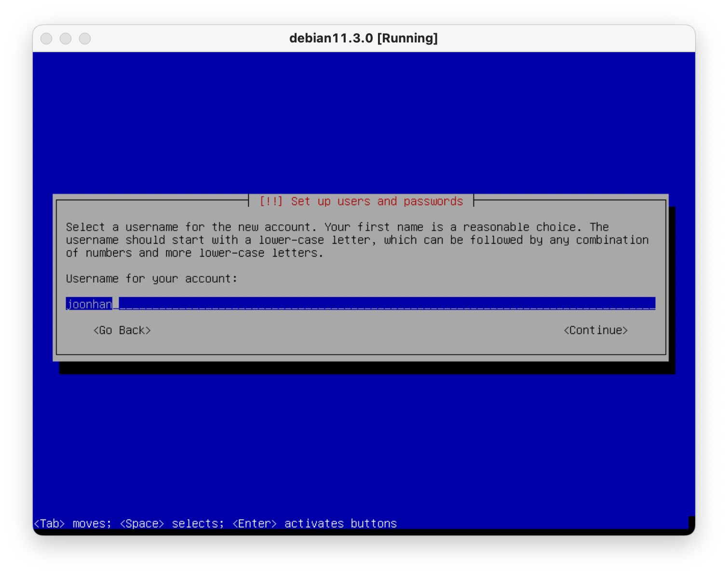Click the blue background below the dialog

(x=364, y=444)
